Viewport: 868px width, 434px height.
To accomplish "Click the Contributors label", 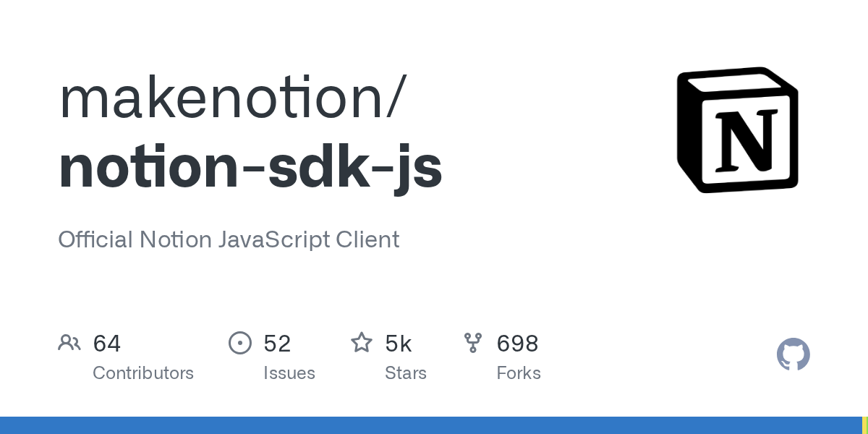I will click(x=143, y=373).
